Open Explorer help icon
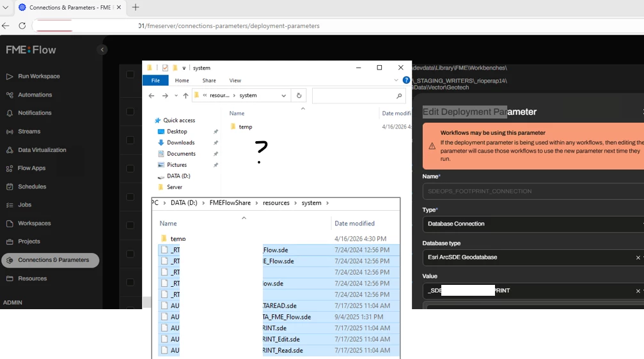This screenshot has height=359, width=644. (406, 80)
